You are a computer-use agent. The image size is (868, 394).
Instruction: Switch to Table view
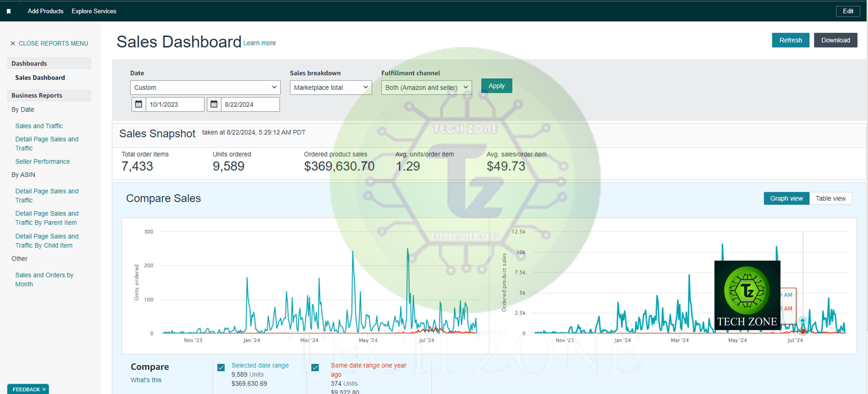(x=830, y=199)
